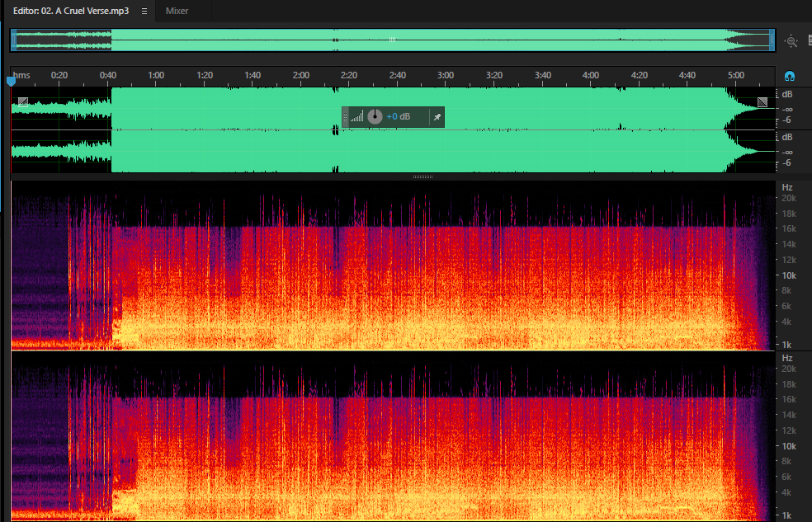
Task: Click the left handle of the overview navigator
Action: pyautogui.click(x=14, y=40)
